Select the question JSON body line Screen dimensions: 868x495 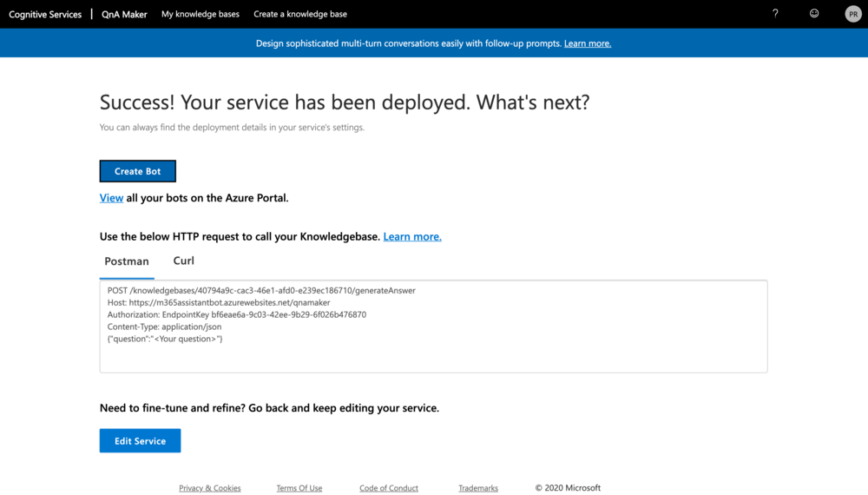pos(165,339)
